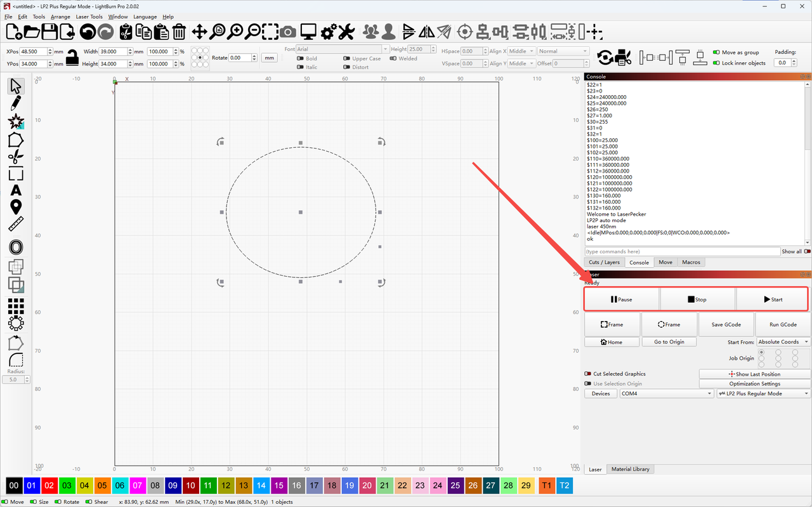Image resolution: width=812 pixels, height=507 pixels.
Task: Toggle the Bold text switch
Action: [x=300, y=58]
